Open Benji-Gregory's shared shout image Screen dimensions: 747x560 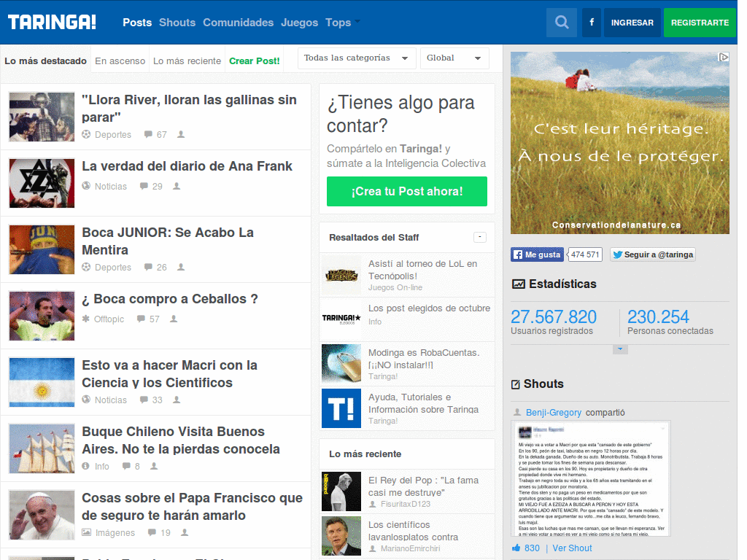591,478
